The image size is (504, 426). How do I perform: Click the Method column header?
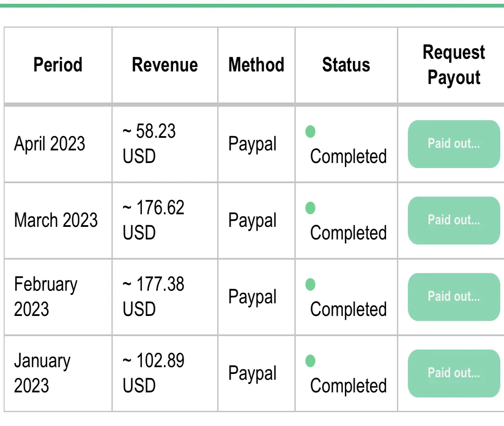256,65
